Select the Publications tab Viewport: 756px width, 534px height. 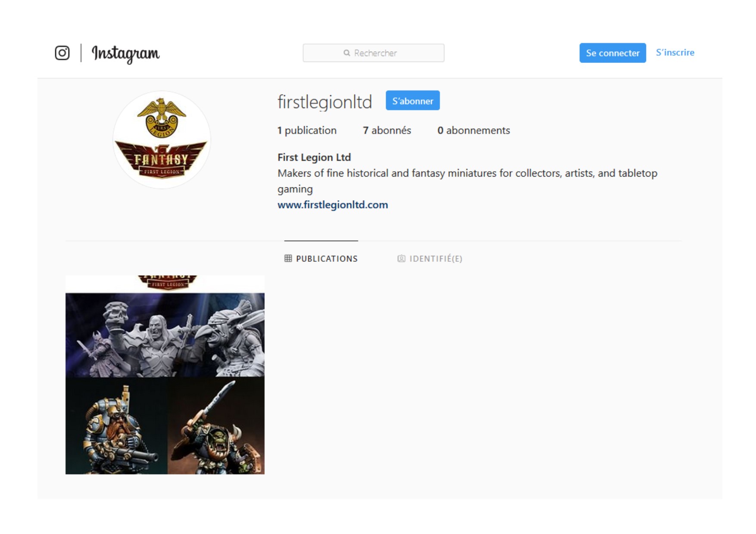(321, 258)
